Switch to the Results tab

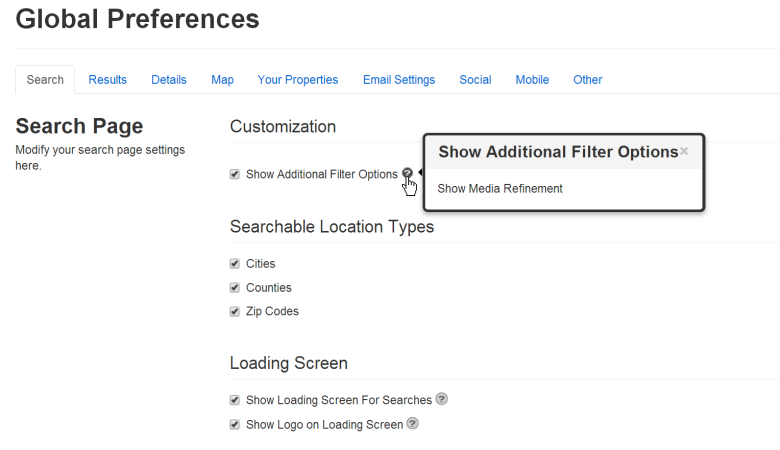point(107,80)
